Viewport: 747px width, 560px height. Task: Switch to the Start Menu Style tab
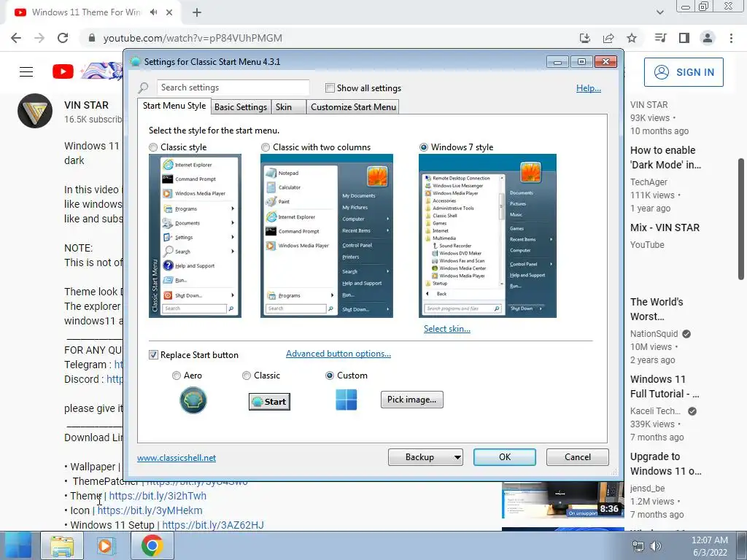pos(174,106)
